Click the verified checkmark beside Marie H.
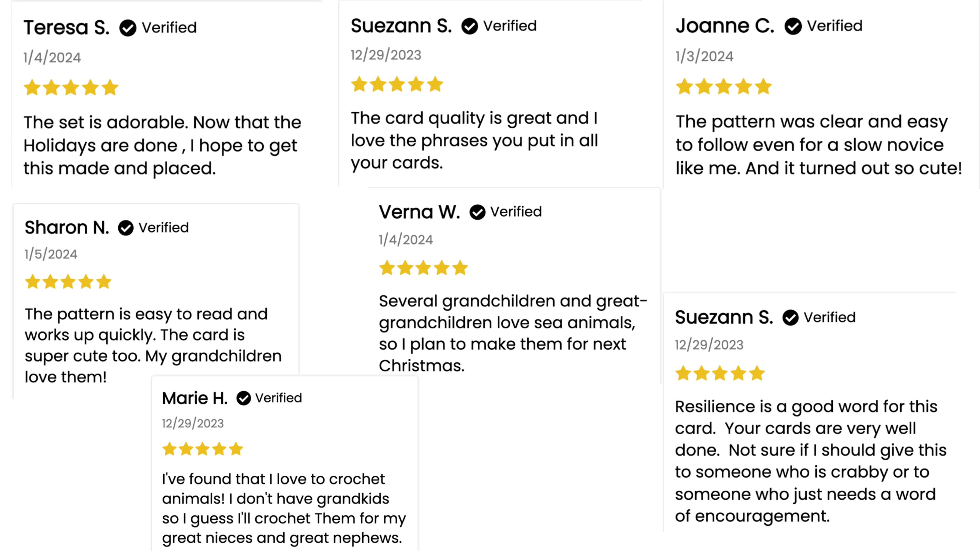 243,398
